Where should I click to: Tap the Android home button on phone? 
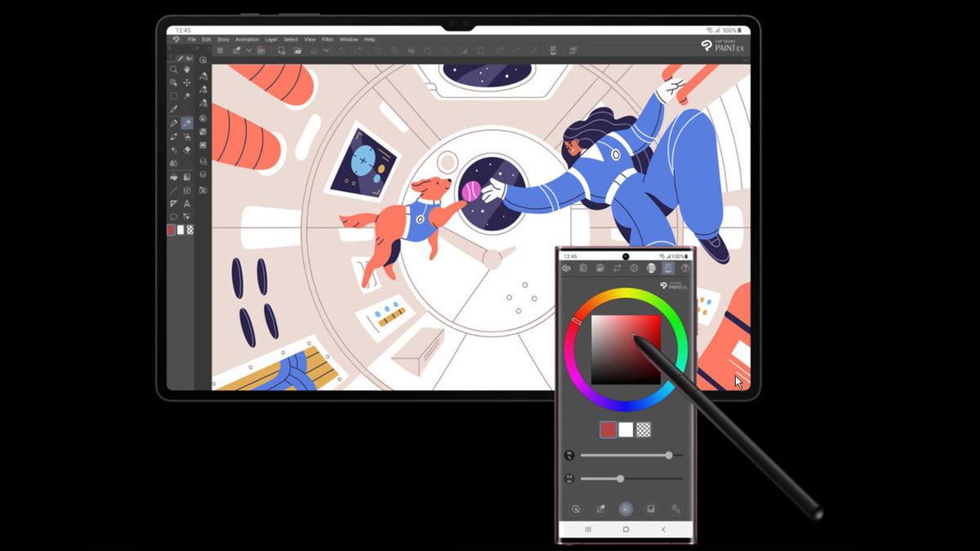626,530
